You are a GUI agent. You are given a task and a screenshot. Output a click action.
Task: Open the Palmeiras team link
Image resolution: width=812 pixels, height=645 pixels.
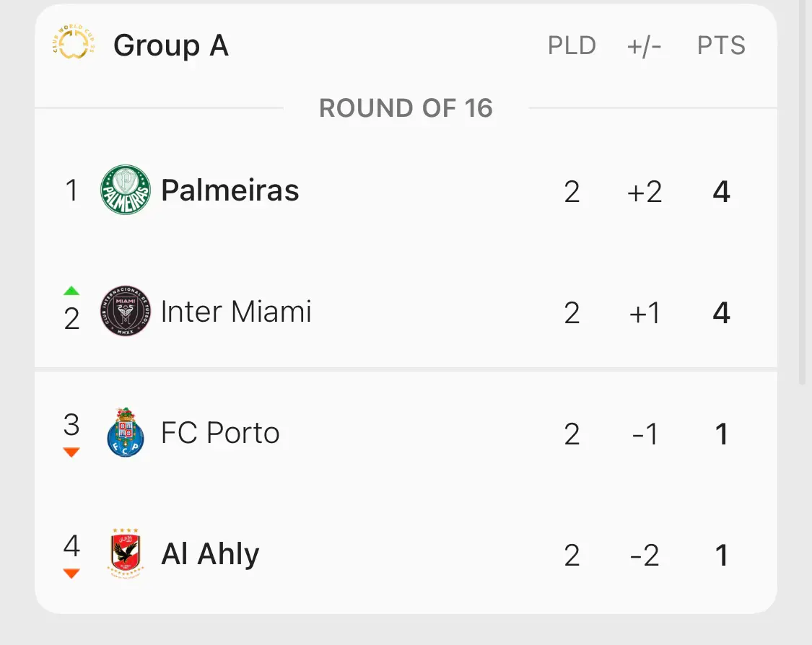pyautogui.click(x=230, y=190)
